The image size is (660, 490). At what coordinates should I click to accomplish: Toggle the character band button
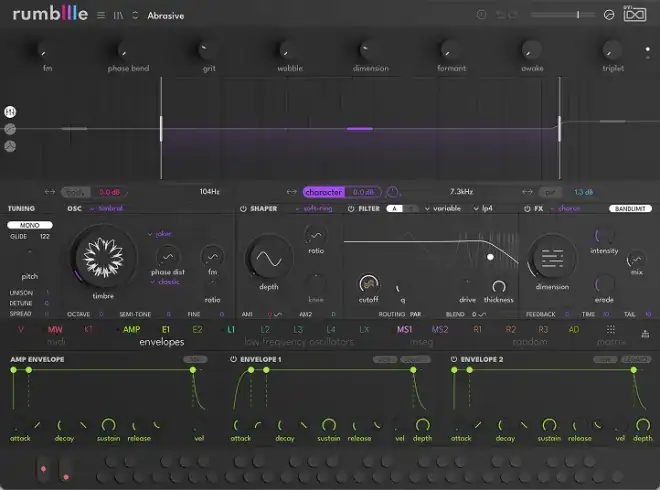323,192
